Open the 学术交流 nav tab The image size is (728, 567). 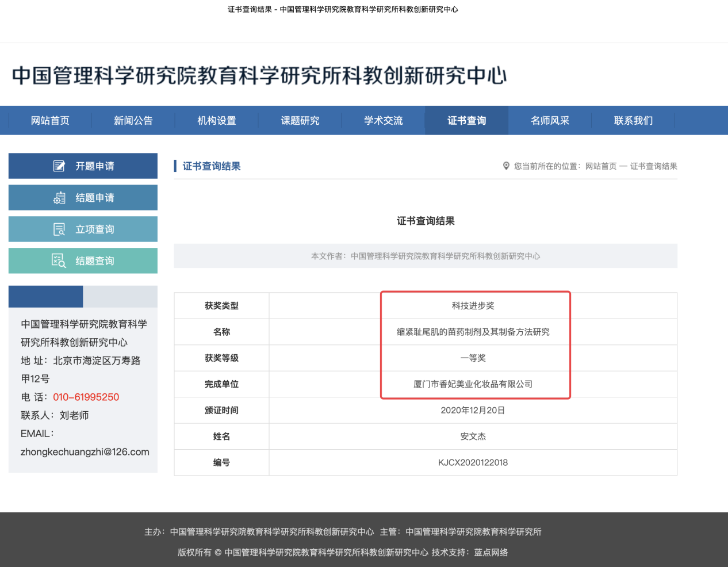point(384,121)
